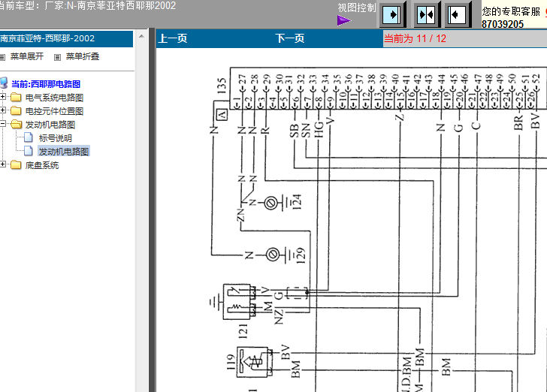547x392 pixels.
Task: Click the 菜单折叠 list icon
Action: pos(58,57)
